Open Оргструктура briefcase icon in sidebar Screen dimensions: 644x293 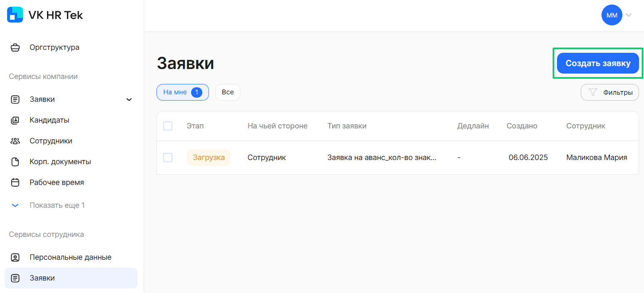(15, 47)
